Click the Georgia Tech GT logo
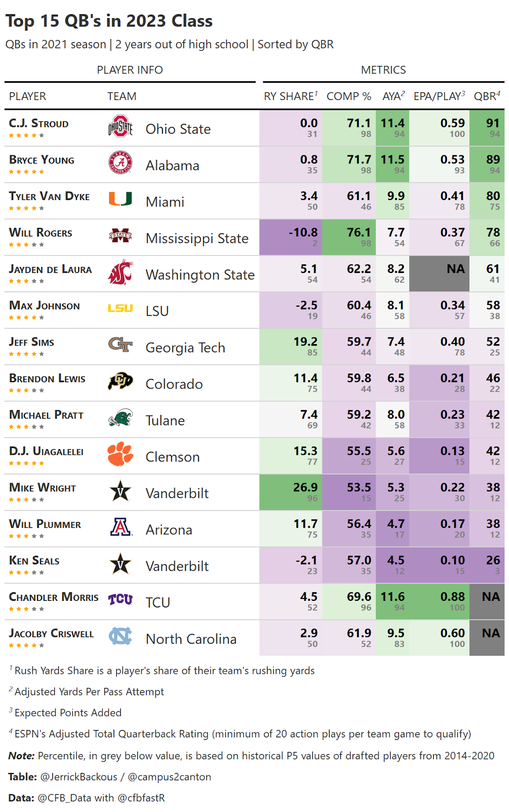Viewport: 509px width, 812px height. pyautogui.click(x=120, y=345)
